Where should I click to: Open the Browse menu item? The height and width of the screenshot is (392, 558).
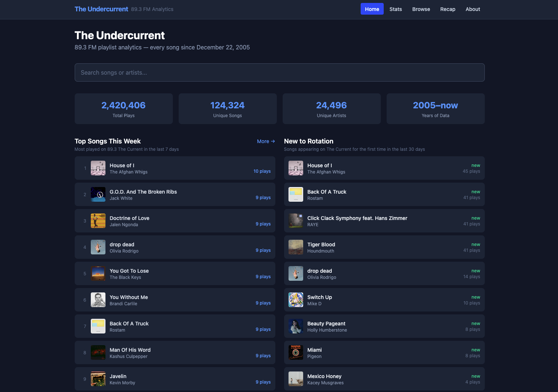(421, 9)
